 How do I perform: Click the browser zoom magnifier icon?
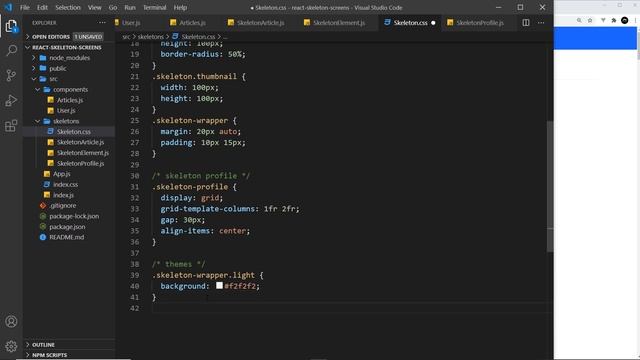tap(579, 20)
